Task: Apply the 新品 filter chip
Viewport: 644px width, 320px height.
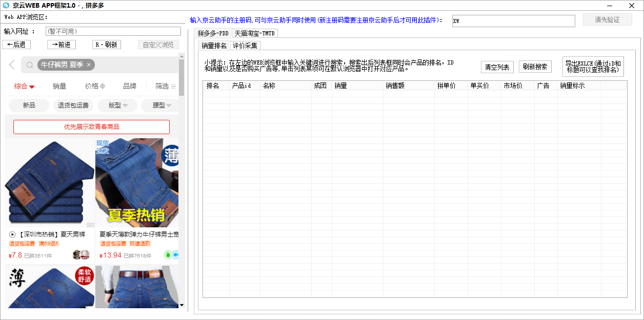Action: pyautogui.click(x=29, y=105)
